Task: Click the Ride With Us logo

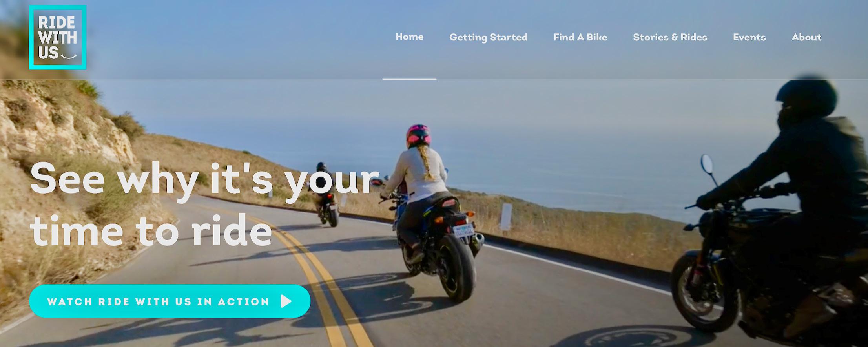Action: (58, 37)
